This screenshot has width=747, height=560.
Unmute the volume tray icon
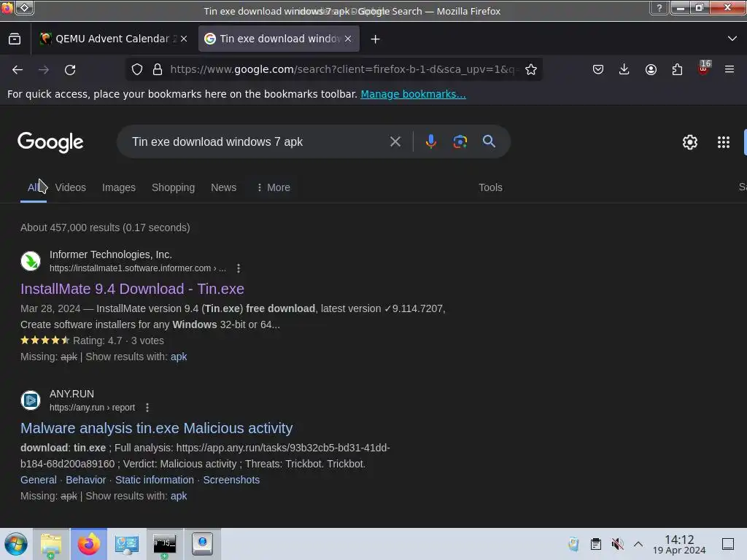(x=617, y=544)
